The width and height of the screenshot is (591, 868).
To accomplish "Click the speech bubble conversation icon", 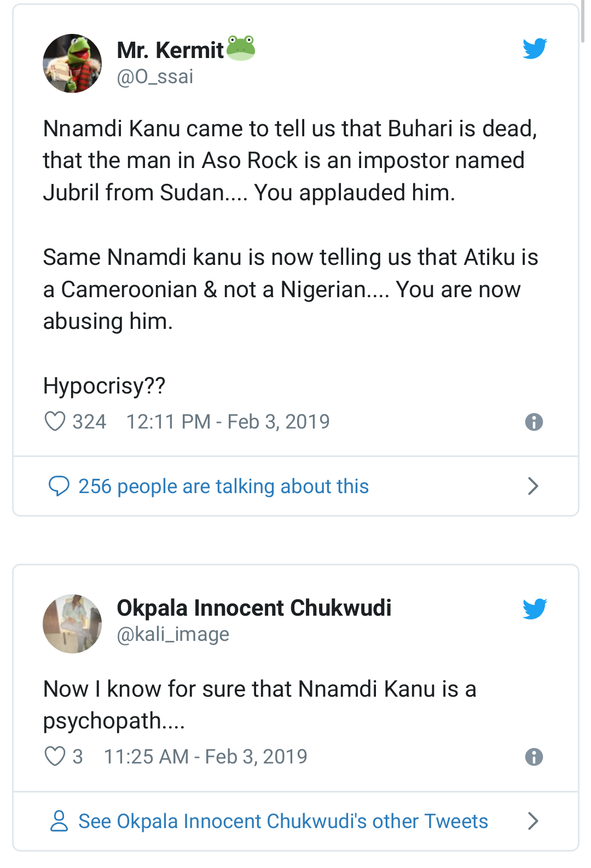I will pyautogui.click(x=59, y=486).
